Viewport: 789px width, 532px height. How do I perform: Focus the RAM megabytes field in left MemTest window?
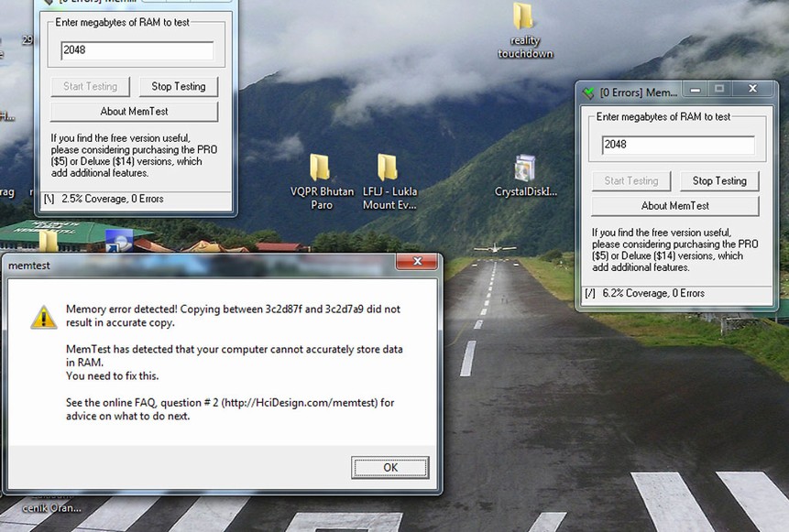137,49
